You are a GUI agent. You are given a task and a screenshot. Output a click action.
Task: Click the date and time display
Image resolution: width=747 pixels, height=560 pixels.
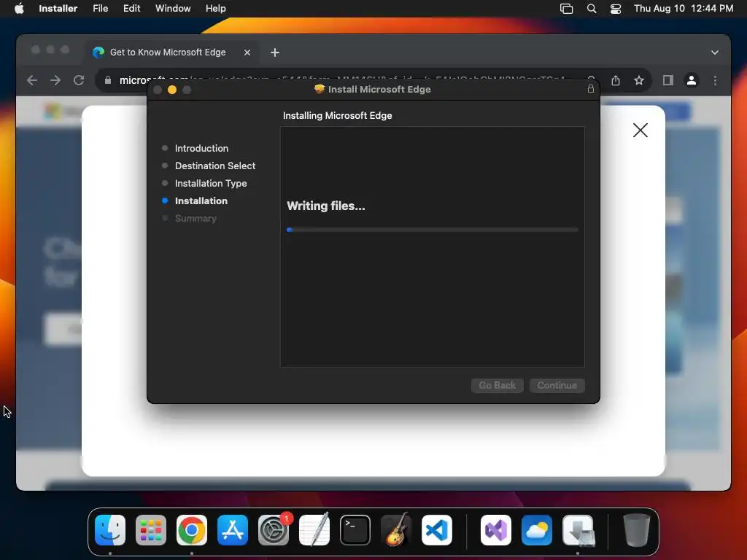(684, 9)
